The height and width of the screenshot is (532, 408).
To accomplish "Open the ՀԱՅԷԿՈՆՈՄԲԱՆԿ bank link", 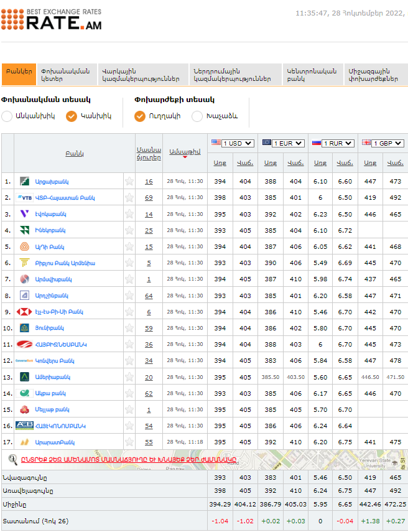I will [x=60, y=426].
